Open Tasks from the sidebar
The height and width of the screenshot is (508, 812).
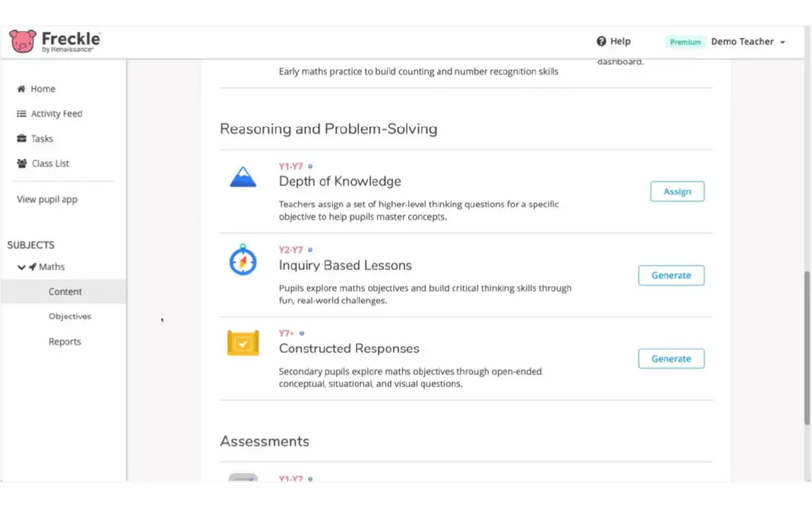click(x=42, y=139)
